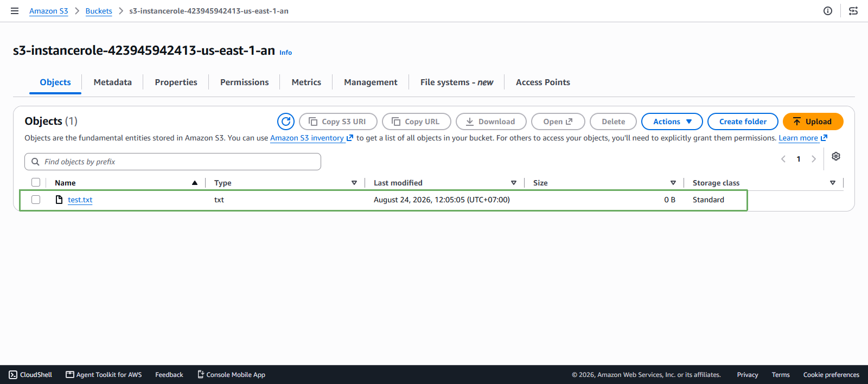Go to Buckets breadcrumb link
868x384 pixels.
pos(99,11)
